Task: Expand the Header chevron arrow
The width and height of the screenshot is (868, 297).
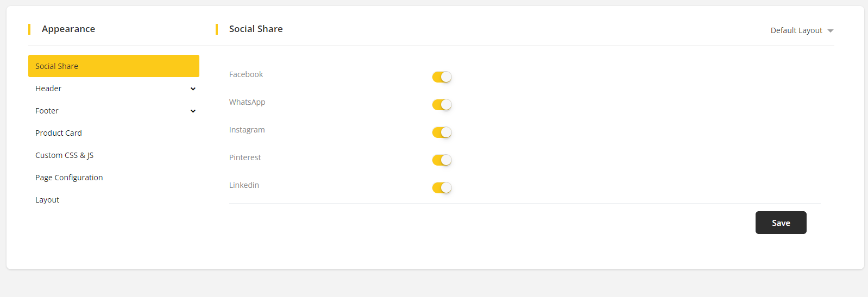Action: pyautogui.click(x=193, y=89)
